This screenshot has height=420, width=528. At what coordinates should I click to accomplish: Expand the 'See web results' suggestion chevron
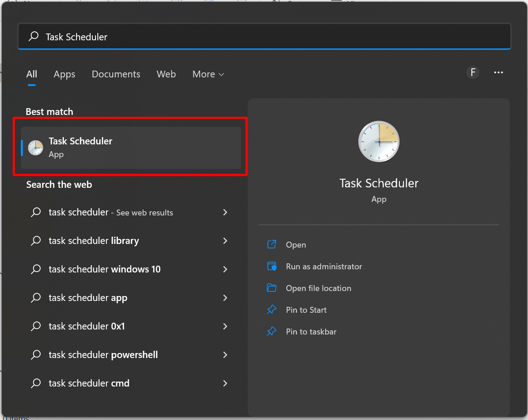225,212
